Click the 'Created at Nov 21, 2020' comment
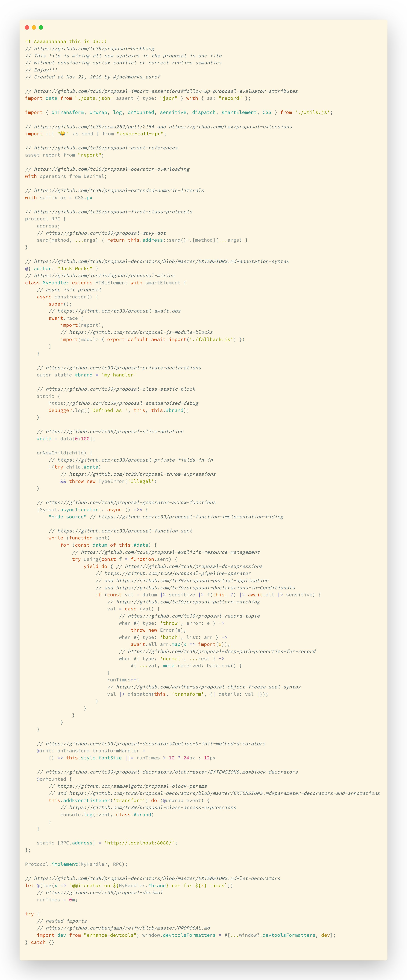 click(x=93, y=77)
